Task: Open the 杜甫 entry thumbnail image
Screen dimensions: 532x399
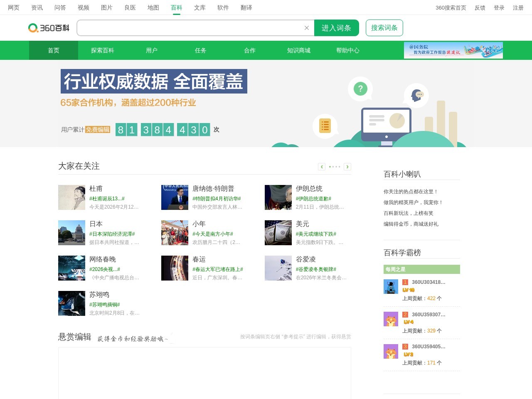Action: coord(71,197)
